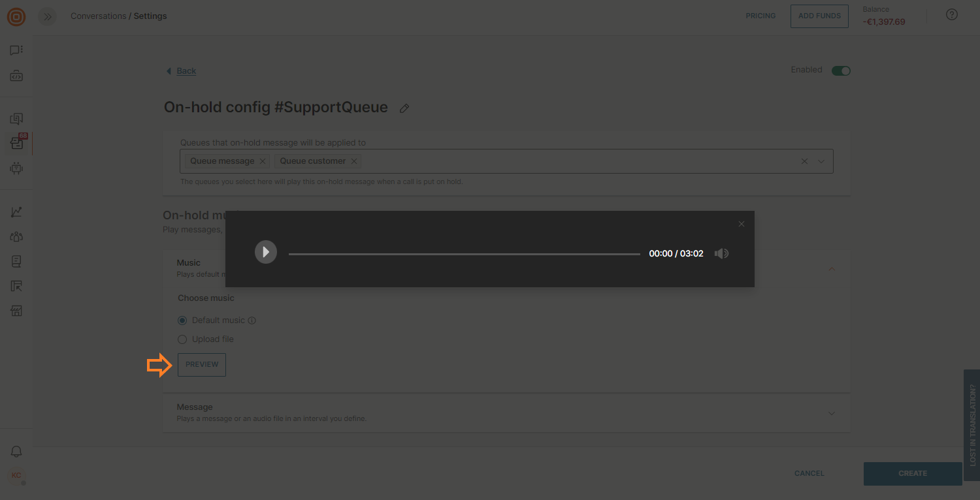980x500 pixels.
Task: Click the Add Funds button
Action: tap(819, 16)
